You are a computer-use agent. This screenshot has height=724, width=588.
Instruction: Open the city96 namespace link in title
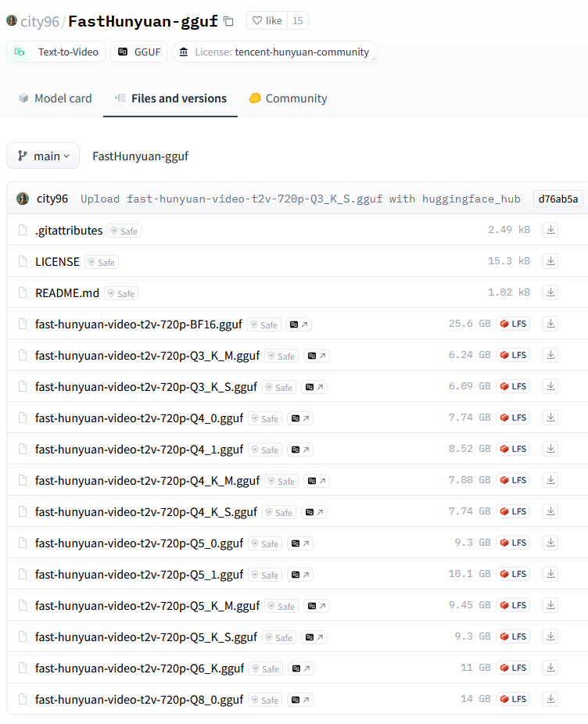pyautogui.click(x=40, y=21)
